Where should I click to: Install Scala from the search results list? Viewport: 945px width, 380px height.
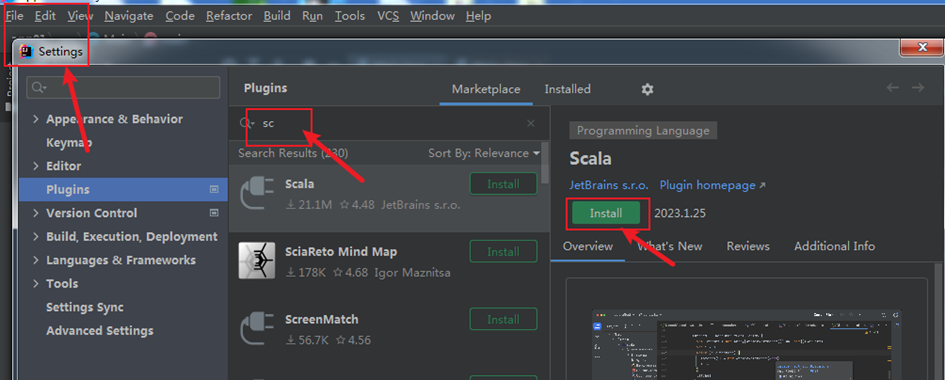503,184
